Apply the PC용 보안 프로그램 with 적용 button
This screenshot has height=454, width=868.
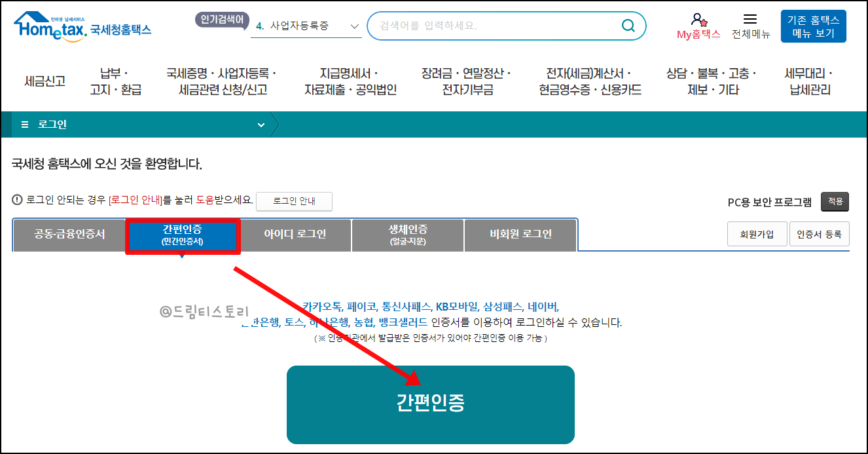(834, 202)
